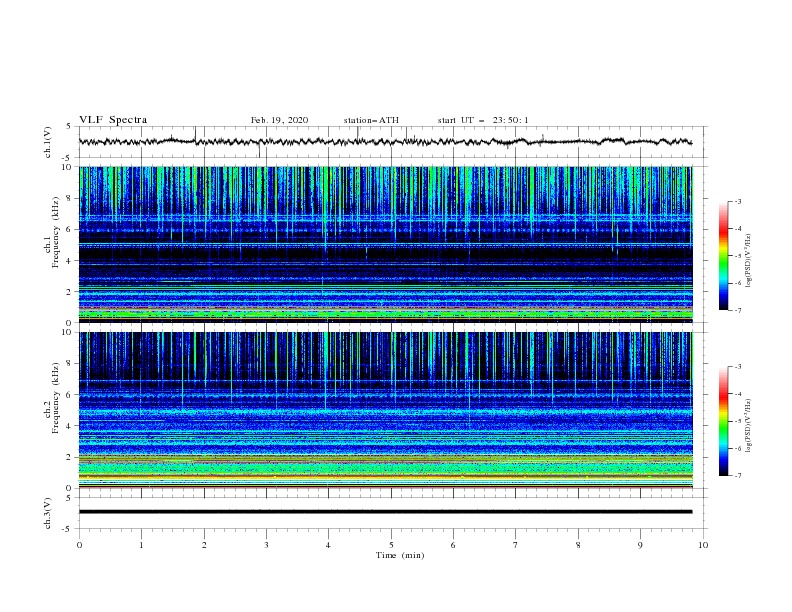Click inside the ch.2 spectrogram panel
The width and height of the screenshot is (792, 612).
coord(385,410)
